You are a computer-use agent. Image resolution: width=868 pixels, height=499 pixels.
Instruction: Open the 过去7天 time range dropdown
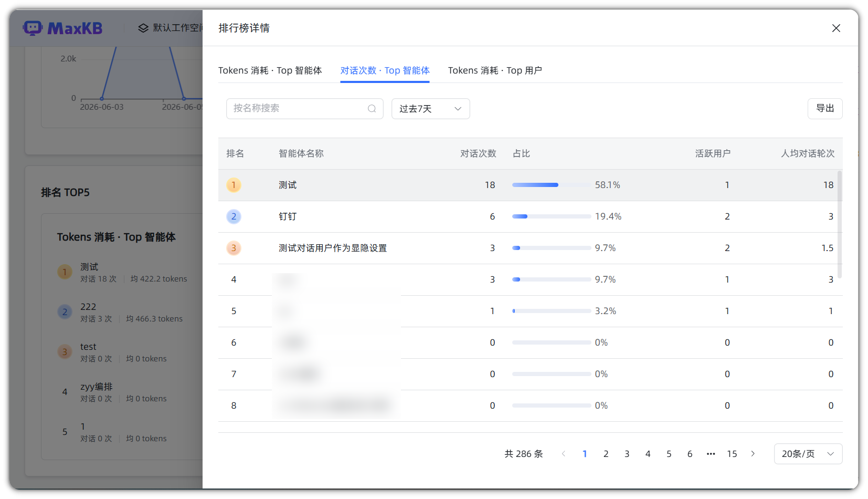click(x=430, y=109)
